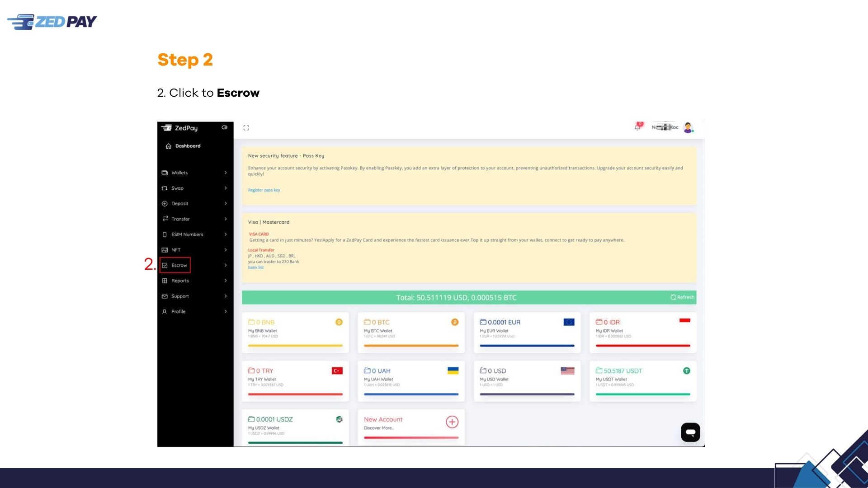Image resolution: width=868 pixels, height=488 pixels.
Task: Click the ZedPay logo in the sidebar header
Action: (179, 128)
